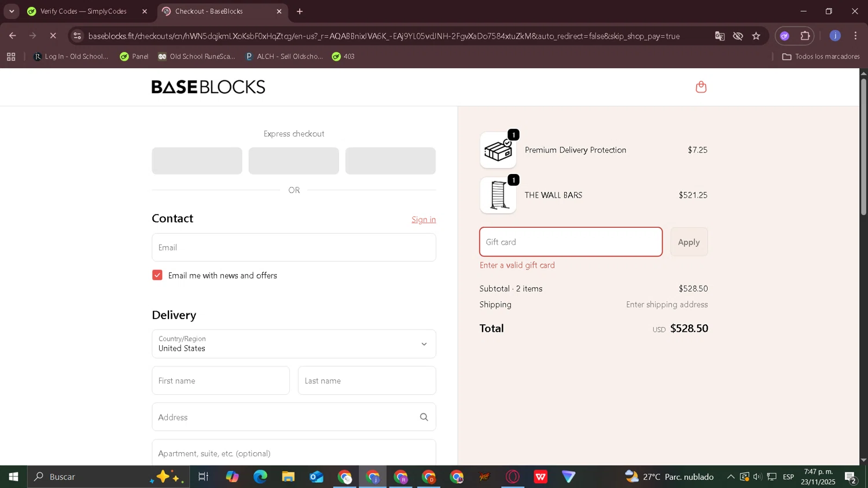This screenshot has height=488, width=868.
Task: Open Copilot icon on taskbar
Action: coord(232,477)
